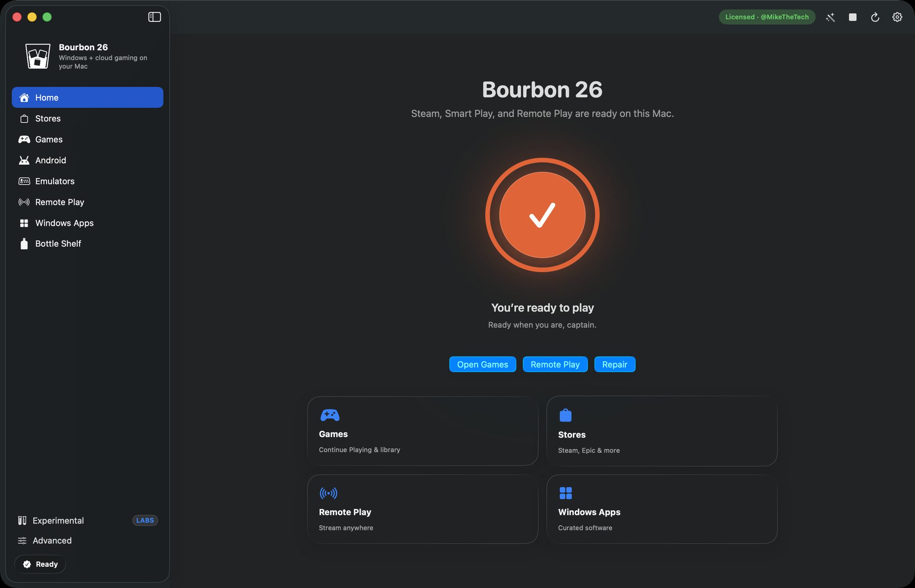Click 'Ready when you are, captain.' text

(542, 325)
